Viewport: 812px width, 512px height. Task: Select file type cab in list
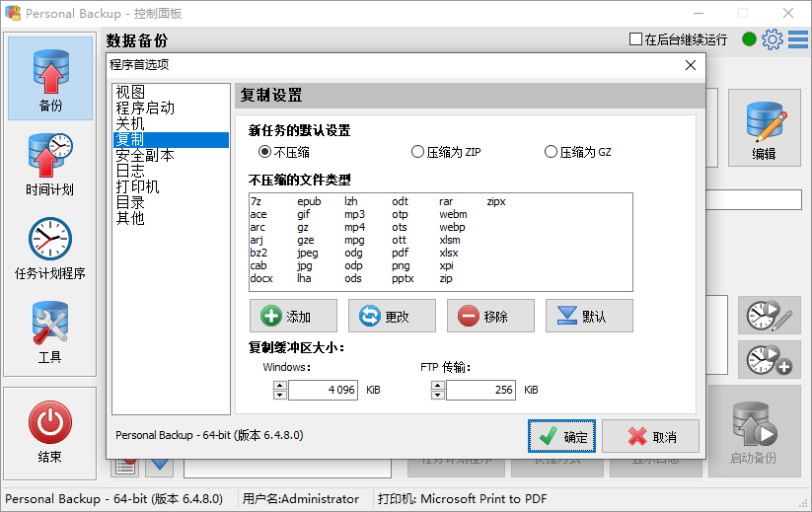click(258, 265)
